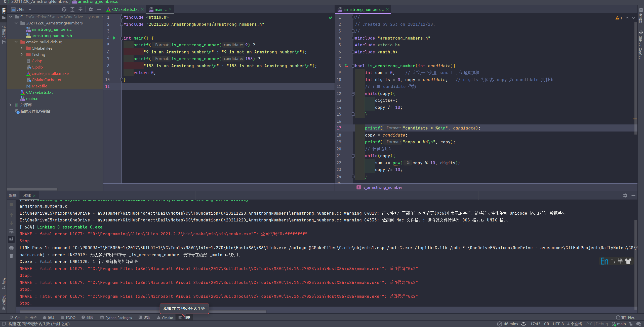This screenshot has height=327, width=644.
Task: Open project panel settings gear
Action: 91,9
